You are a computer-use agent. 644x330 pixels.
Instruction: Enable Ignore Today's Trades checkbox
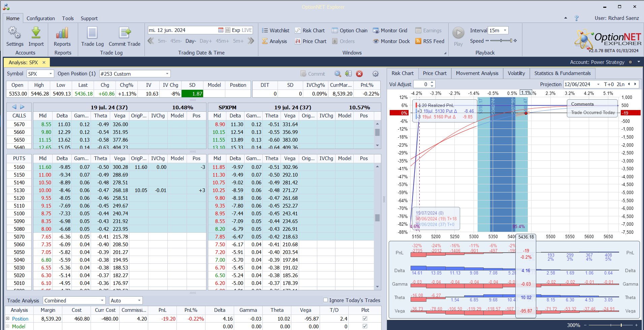click(x=325, y=300)
